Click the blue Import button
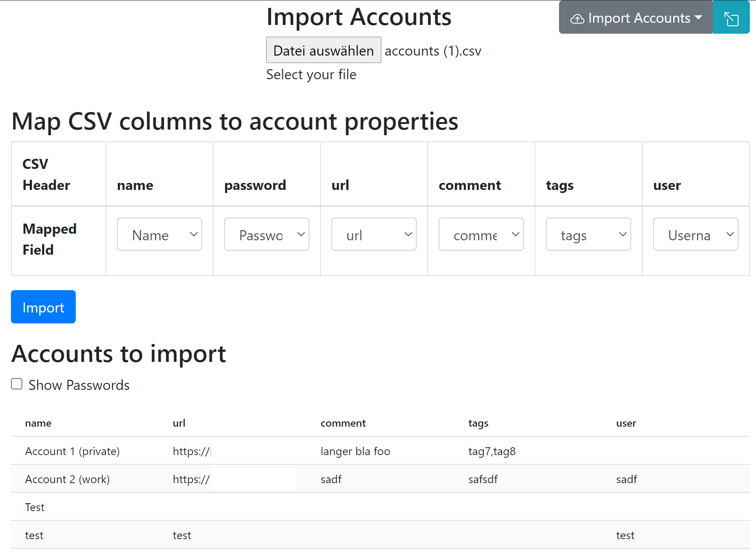756x554 pixels. (43, 307)
